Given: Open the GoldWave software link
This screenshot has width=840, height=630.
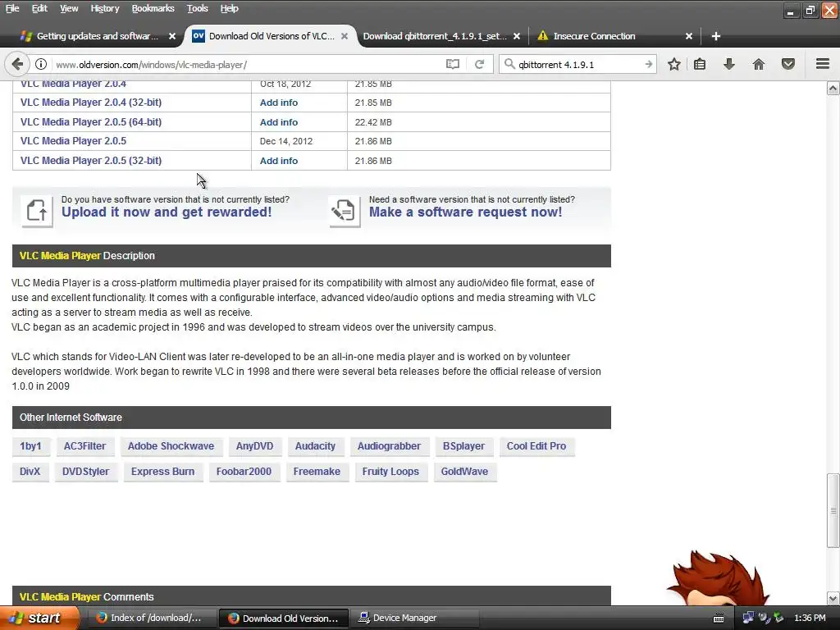Looking at the screenshot, I should click(464, 472).
